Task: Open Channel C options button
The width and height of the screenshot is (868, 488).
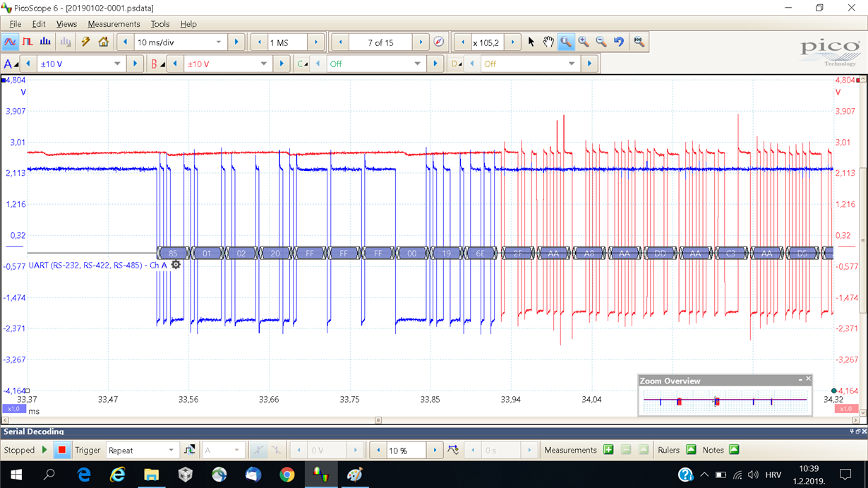Action: pos(302,64)
